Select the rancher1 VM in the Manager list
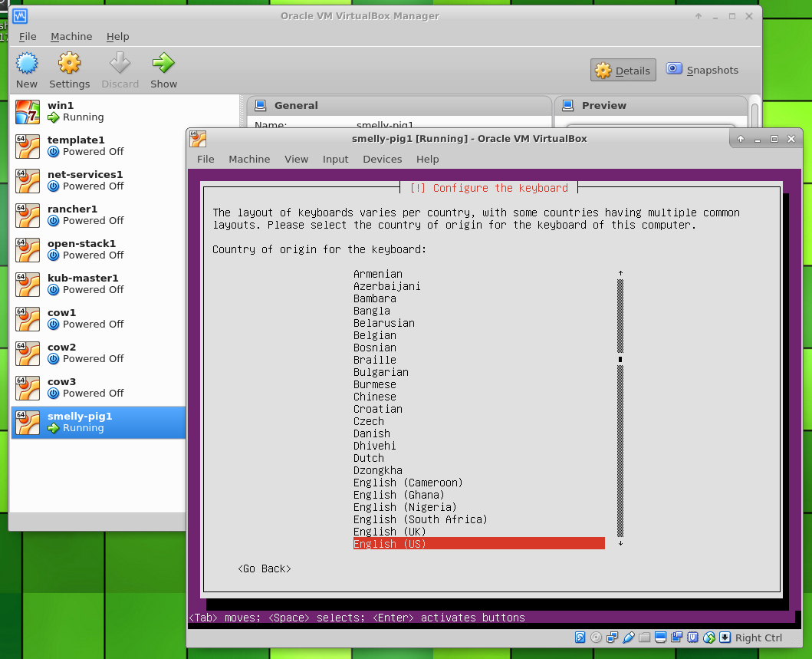Viewport: 812px width, 659px height. coord(98,215)
